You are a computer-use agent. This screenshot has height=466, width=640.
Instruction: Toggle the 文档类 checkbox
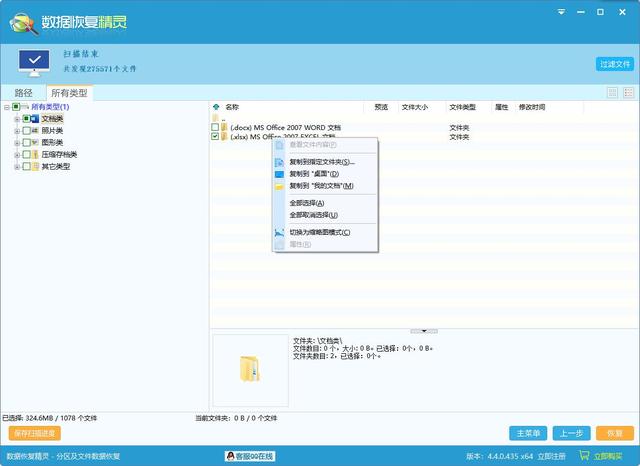[x=27, y=119]
